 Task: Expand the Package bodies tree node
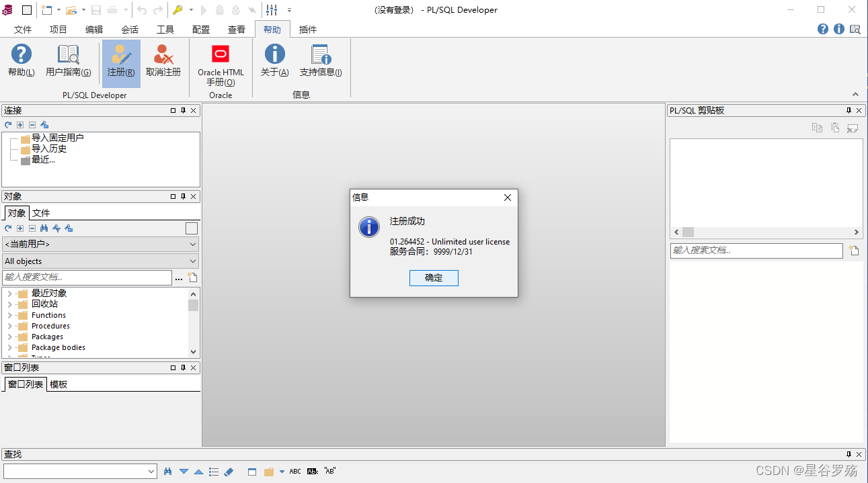(x=9, y=347)
